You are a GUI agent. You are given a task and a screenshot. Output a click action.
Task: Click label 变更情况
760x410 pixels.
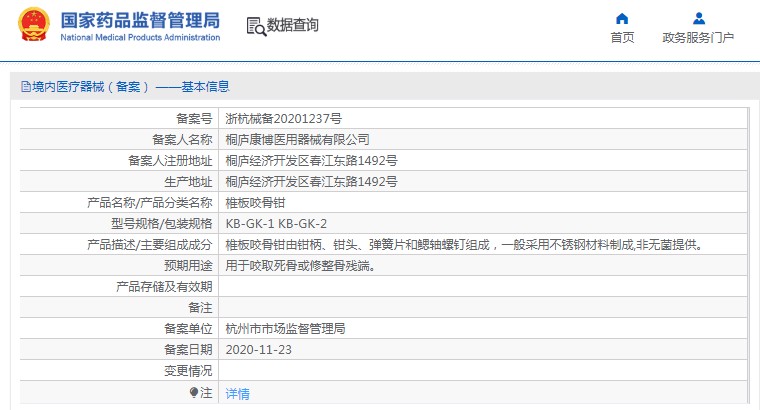coord(188,371)
